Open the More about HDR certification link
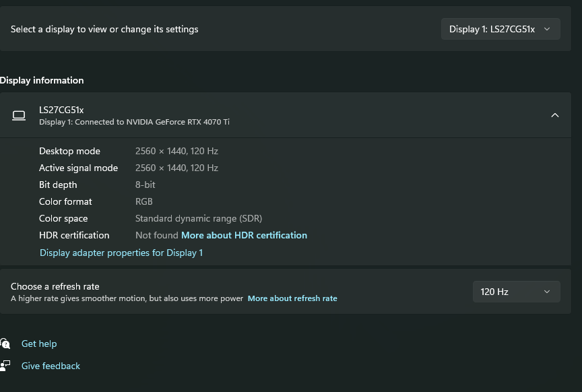The image size is (582, 392). click(244, 235)
